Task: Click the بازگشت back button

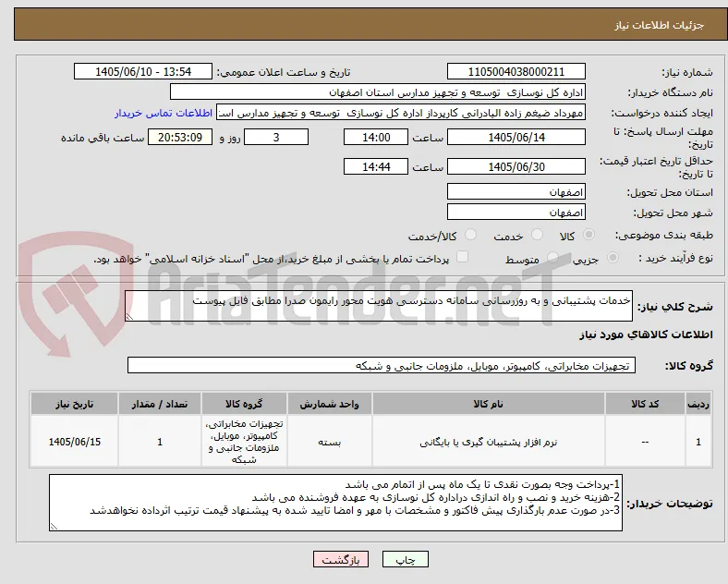Action: 341,559
